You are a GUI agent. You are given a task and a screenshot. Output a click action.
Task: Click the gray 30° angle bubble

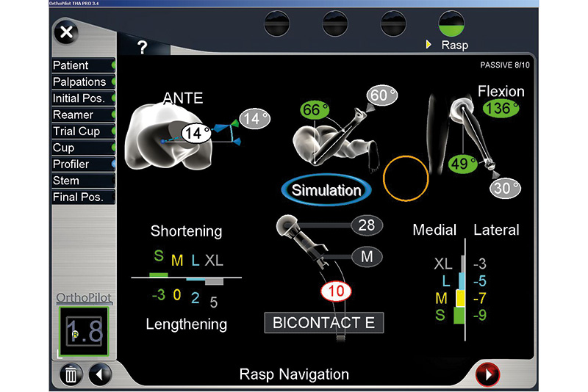(x=505, y=188)
